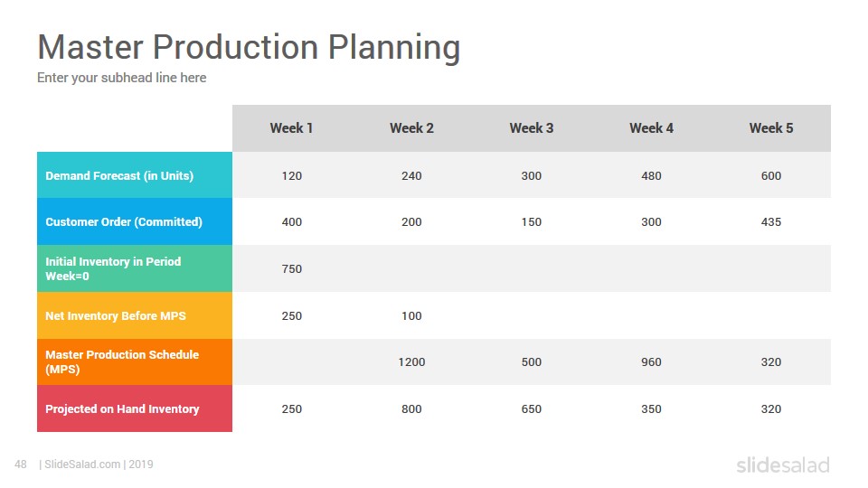This screenshot has width=868, height=488.
Task: Select Week 3 projected inventory value 650
Action: point(532,408)
